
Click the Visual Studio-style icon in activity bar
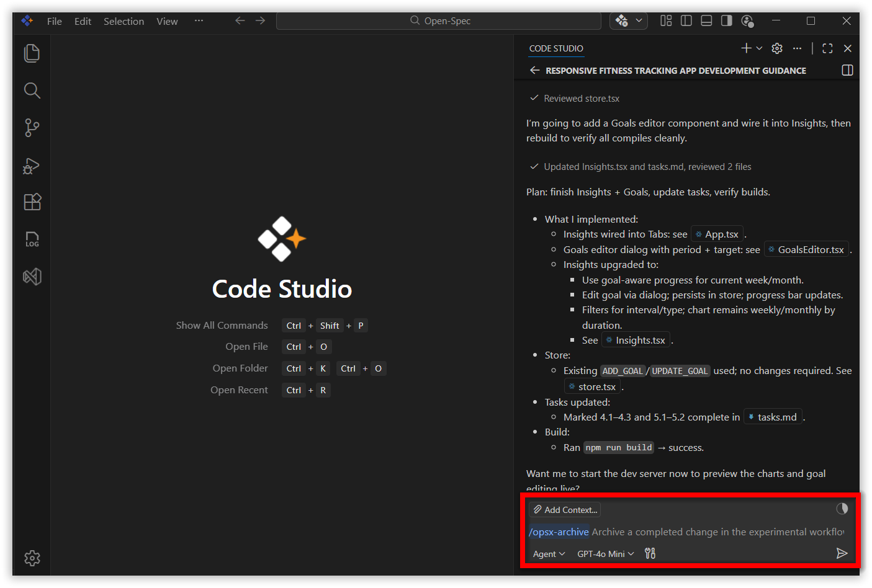[32, 277]
